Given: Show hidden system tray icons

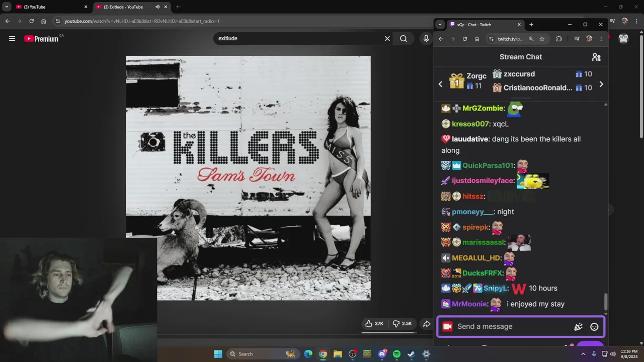Looking at the screenshot, I should (x=583, y=354).
